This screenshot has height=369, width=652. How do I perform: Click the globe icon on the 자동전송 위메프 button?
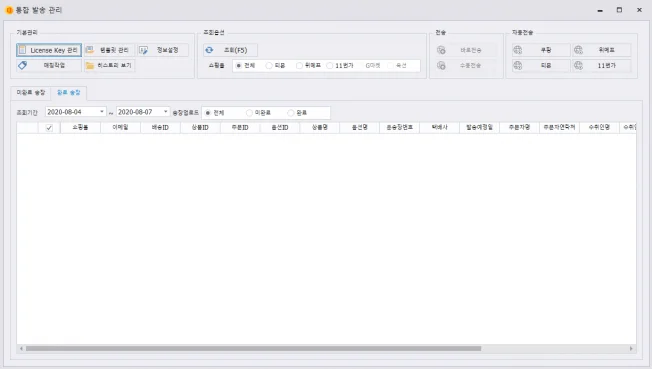(x=578, y=50)
